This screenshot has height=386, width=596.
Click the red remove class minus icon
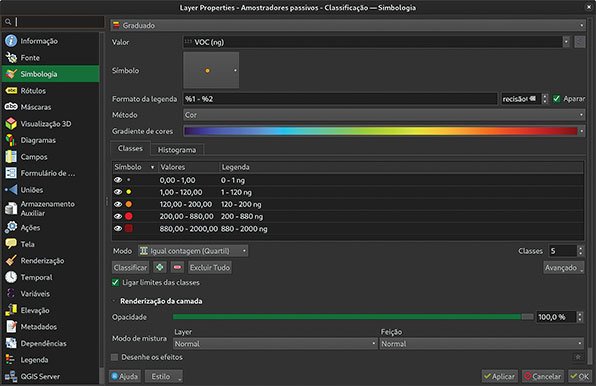(177, 267)
